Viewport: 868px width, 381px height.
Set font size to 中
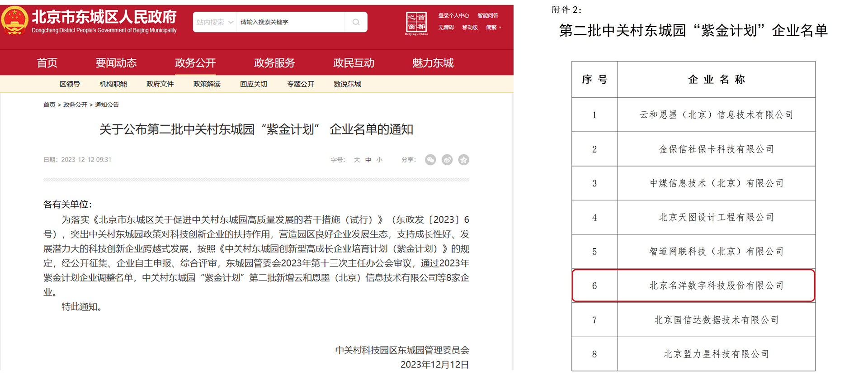tap(368, 160)
